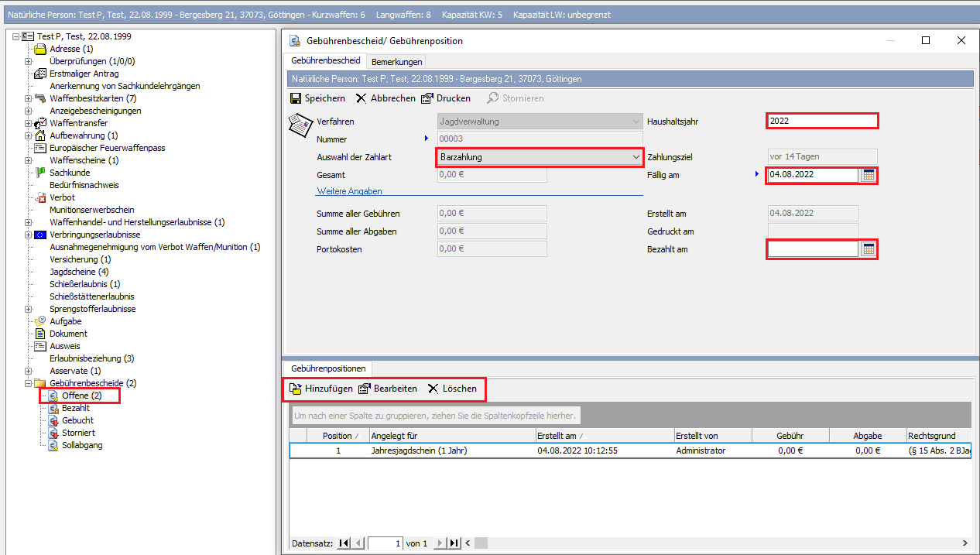Expand the Waffenbesitzkarten tree node
This screenshot has width=980, height=555.
(x=29, y=98)
